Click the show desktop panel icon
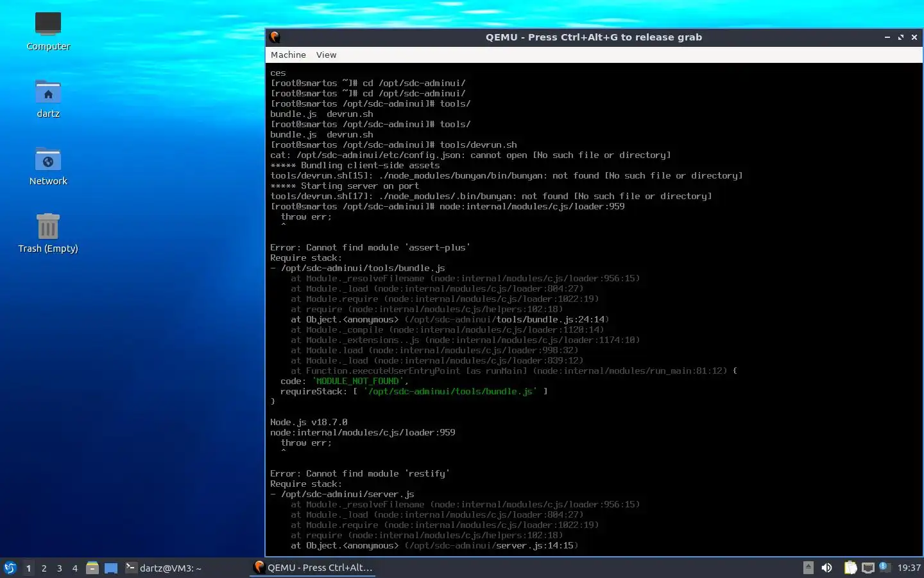This screenshot has height=578, width=924. [x=111, y=568]
